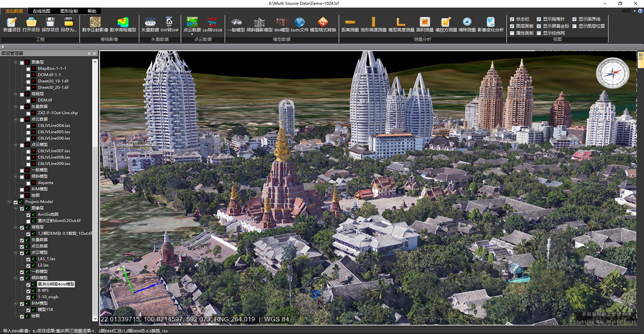Click the 清除测量 clear measurement icon
Viewport: 644px width, 334px height.
click(467, 22)
